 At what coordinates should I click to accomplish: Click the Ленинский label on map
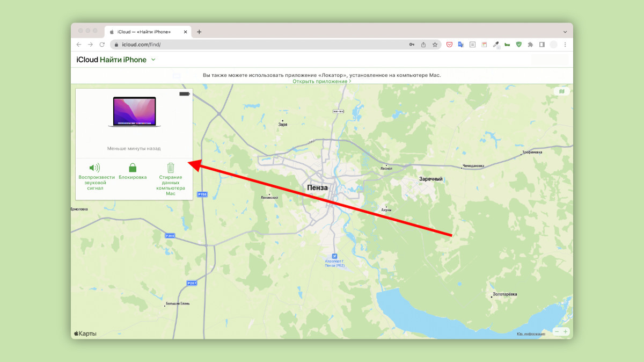[x=269, y=198]
